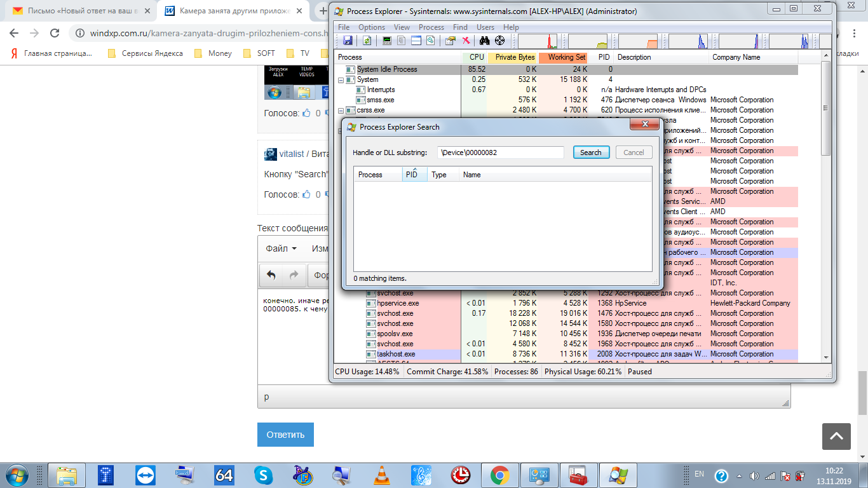Click the Save icon in Process Explorer toolbar
The height and width of the screenshot is (488, 868).
(348, 41)
